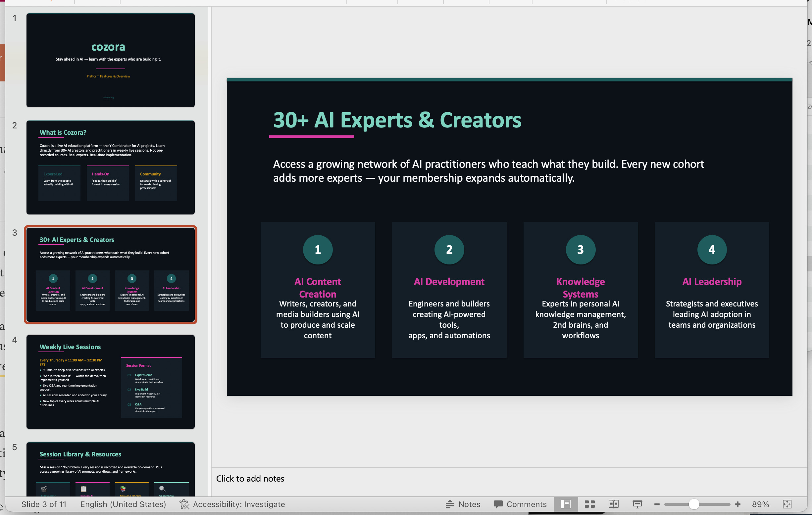Open the 89% zoom level dialog
Image resolution: width=812 pixels, height=515 pixels.
[x=760, y=504]
